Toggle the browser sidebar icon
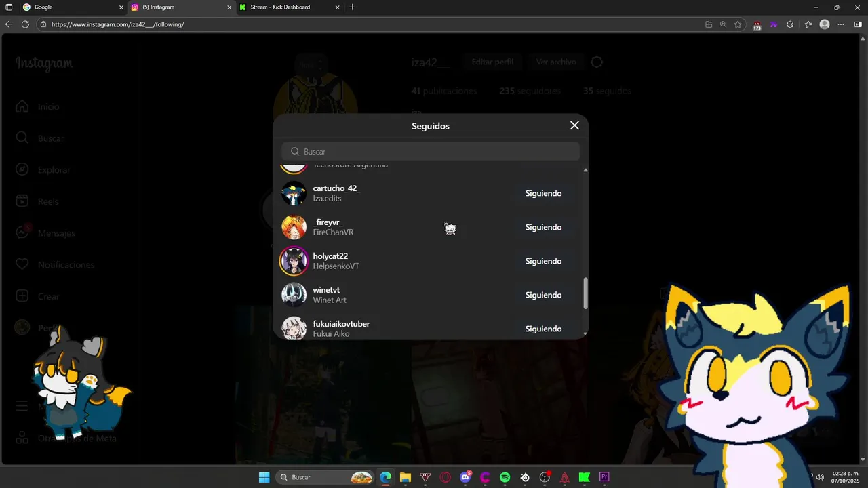This screenshot has width=868, height=488. click(x=858, y=24)
